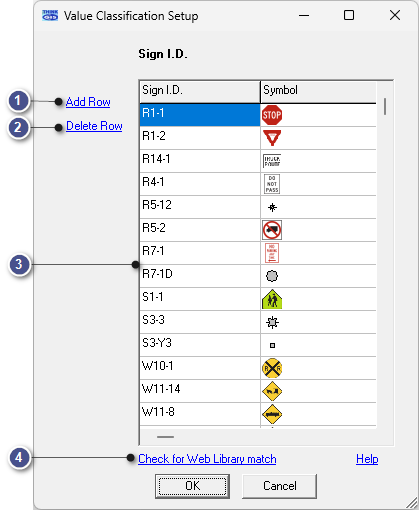
Task: Open Check for Web Library match link
Action: pyautogui.click(x=207, y=459)
